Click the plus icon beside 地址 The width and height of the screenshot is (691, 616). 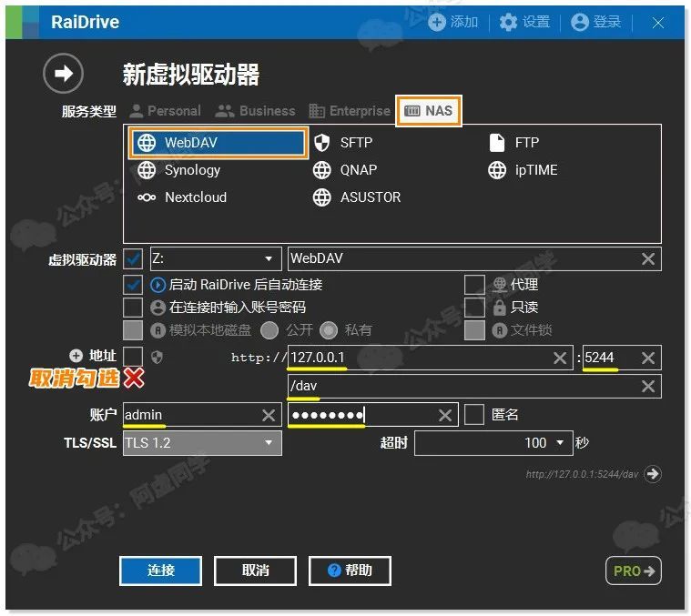pyautogui.click(x=76, y=356)
